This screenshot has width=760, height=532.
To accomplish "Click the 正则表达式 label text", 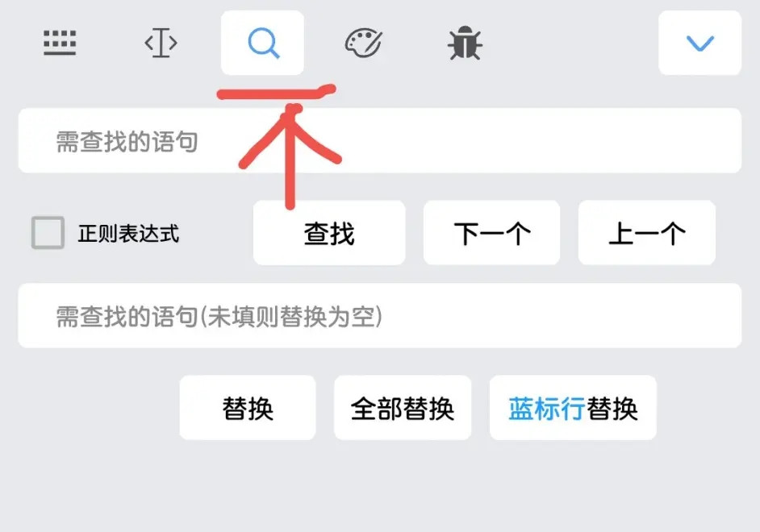I will [128, 233].
